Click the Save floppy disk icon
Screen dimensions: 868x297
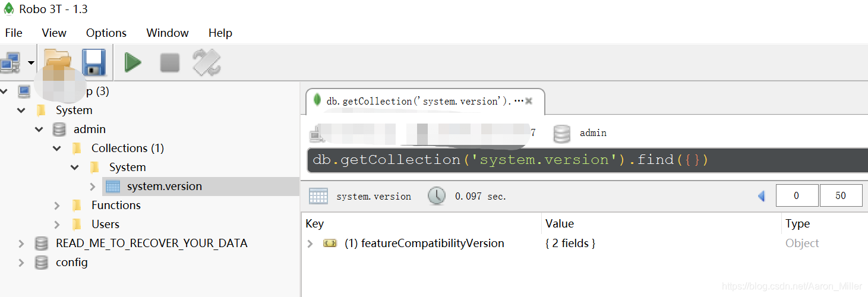[93, 62]
